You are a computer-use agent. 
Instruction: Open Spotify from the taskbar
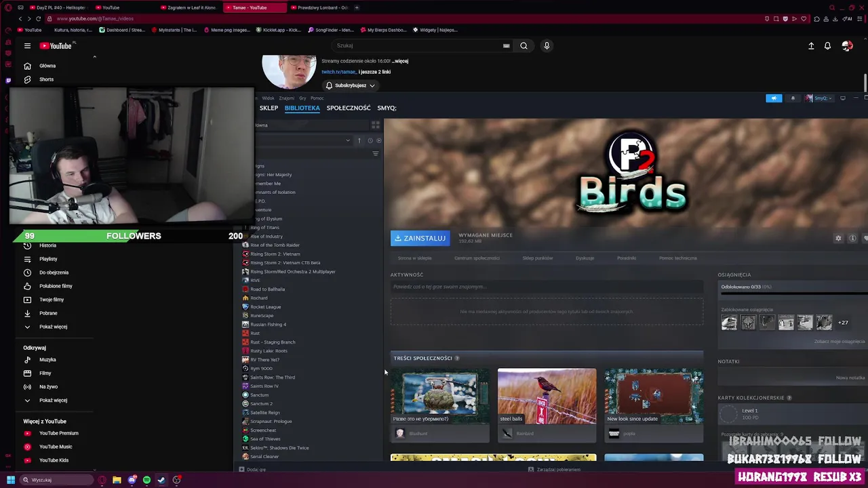pyautogui.click(x=146, y=480)
